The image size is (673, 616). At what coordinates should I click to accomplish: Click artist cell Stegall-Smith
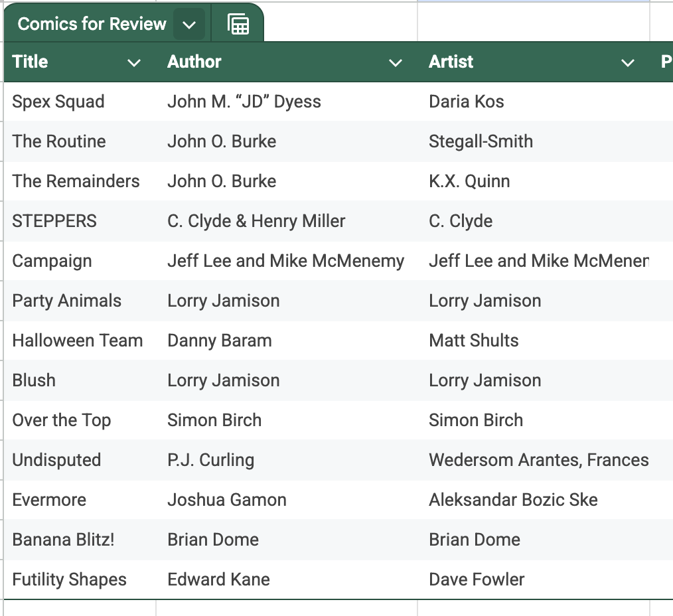point(534,141)
